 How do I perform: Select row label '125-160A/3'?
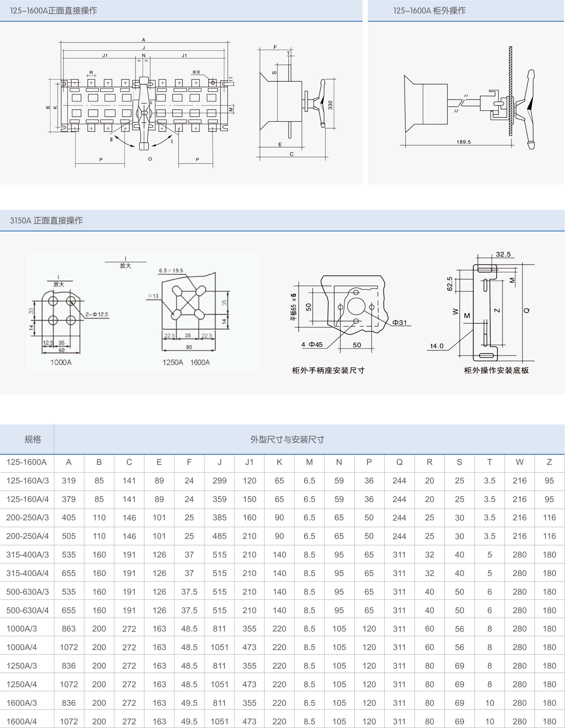(27, 481)
